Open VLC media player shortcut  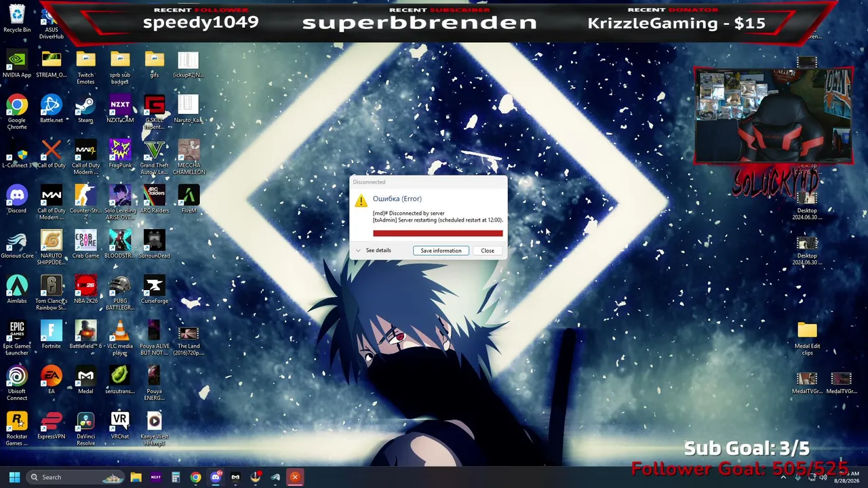click(x=120, y=339)
